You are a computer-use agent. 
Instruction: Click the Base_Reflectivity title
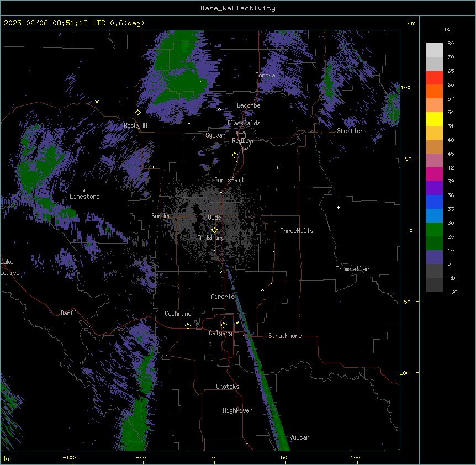(238, 8)
